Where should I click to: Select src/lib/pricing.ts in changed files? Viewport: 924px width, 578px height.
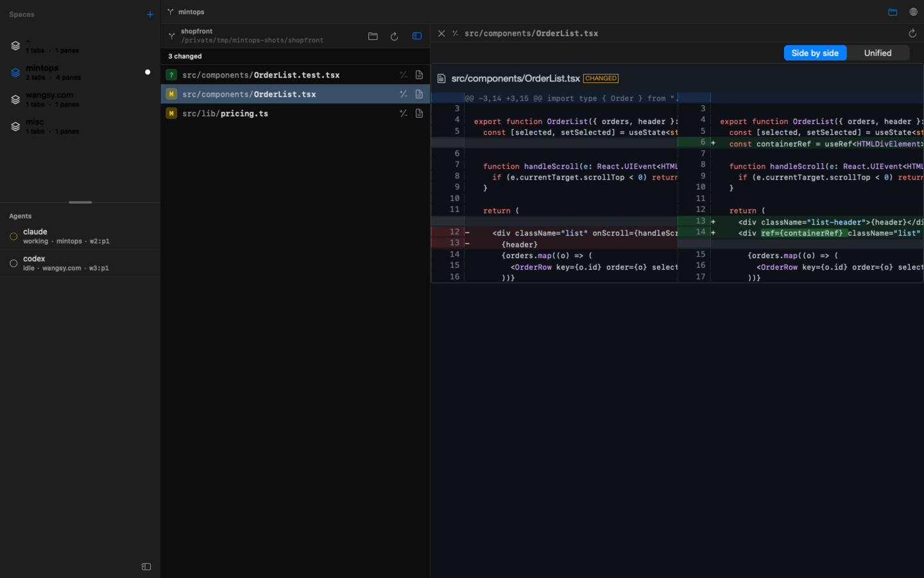(x=295, y=114)
